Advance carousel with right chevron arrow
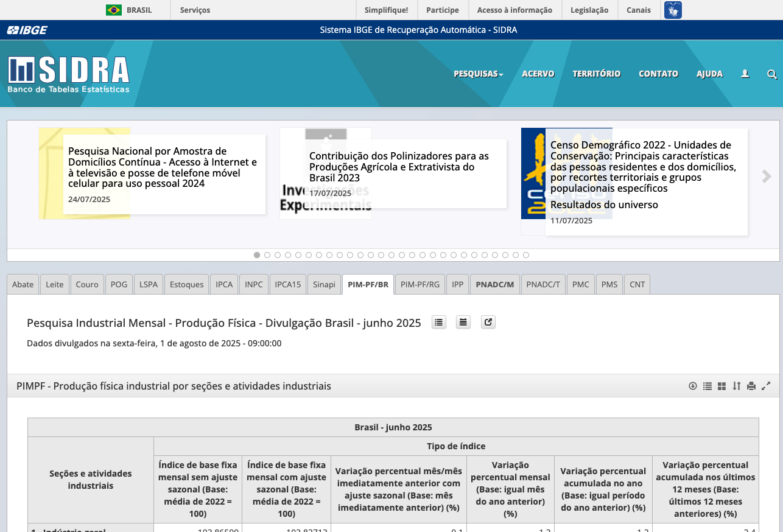The width and height of the screenshot is (783, 532). 767,177
